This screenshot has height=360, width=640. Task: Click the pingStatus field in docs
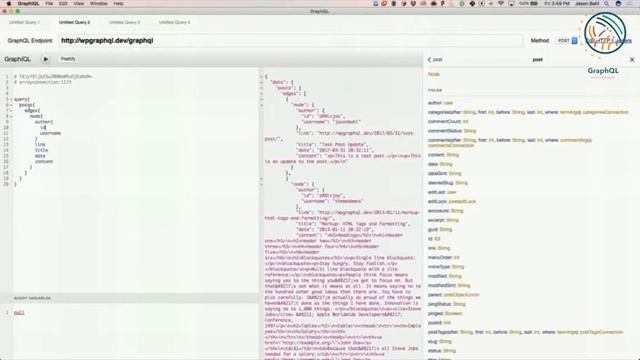(x=439, y=304)
